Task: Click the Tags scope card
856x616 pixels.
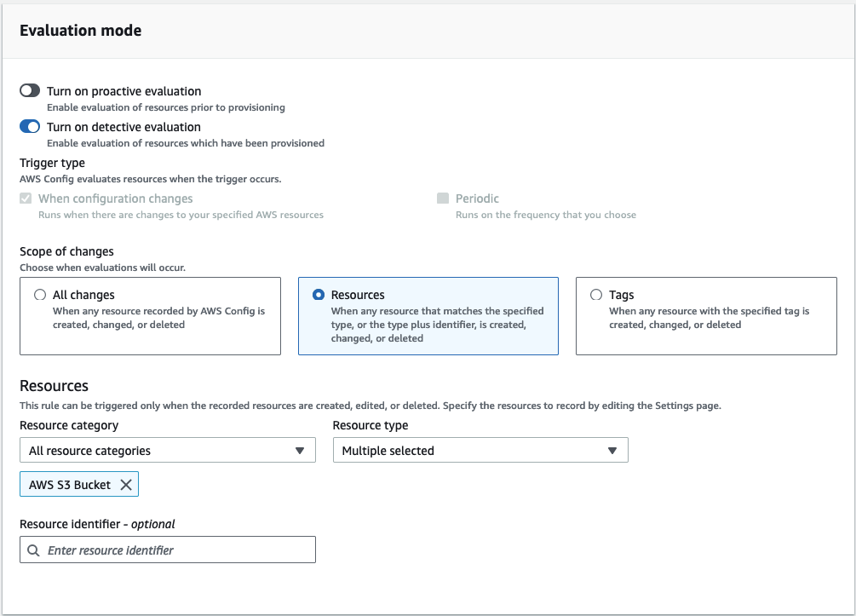Action: point(706,316)
